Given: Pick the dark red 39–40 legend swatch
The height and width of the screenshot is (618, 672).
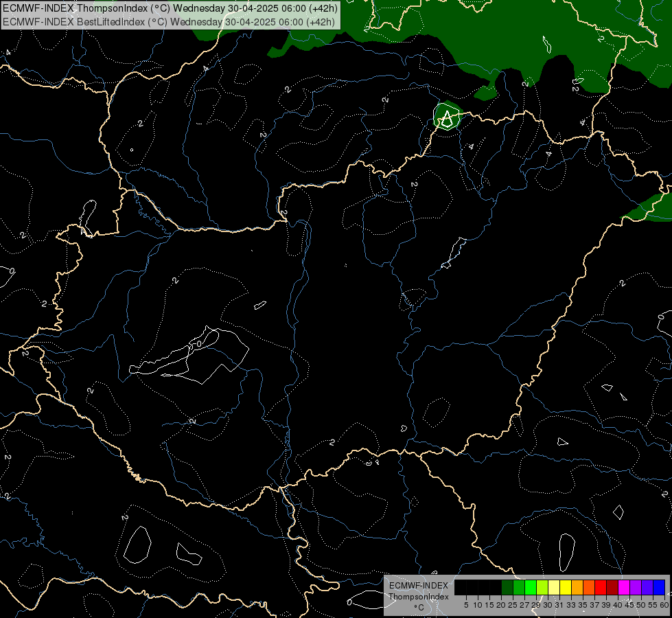Looking at the screenshot, I should pyautogui.click(x=612, y=588).
